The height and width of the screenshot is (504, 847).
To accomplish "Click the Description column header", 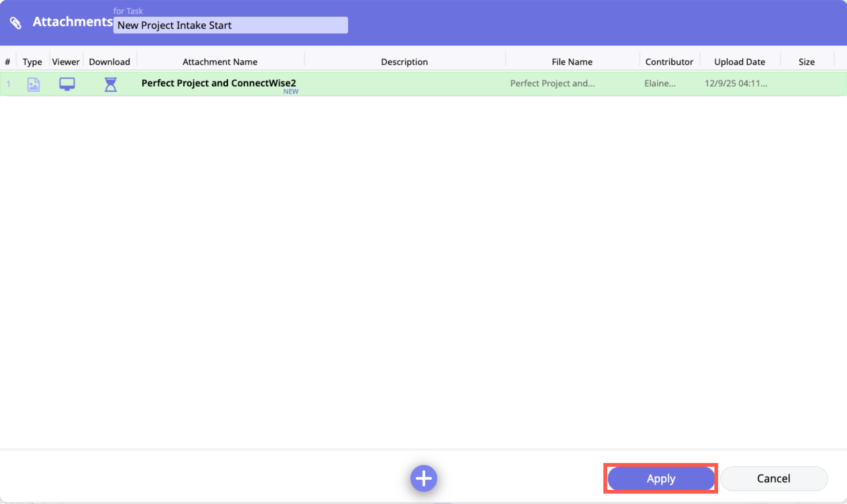I will coord(404,62).
